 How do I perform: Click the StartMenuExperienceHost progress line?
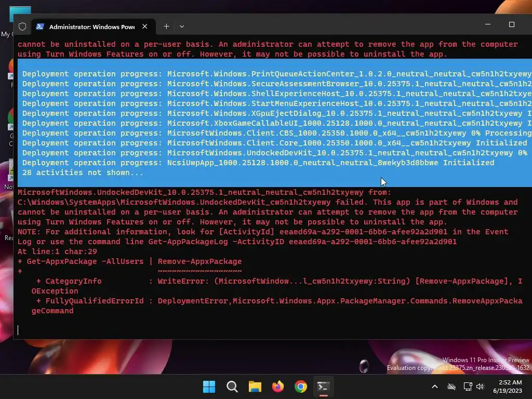277,103
